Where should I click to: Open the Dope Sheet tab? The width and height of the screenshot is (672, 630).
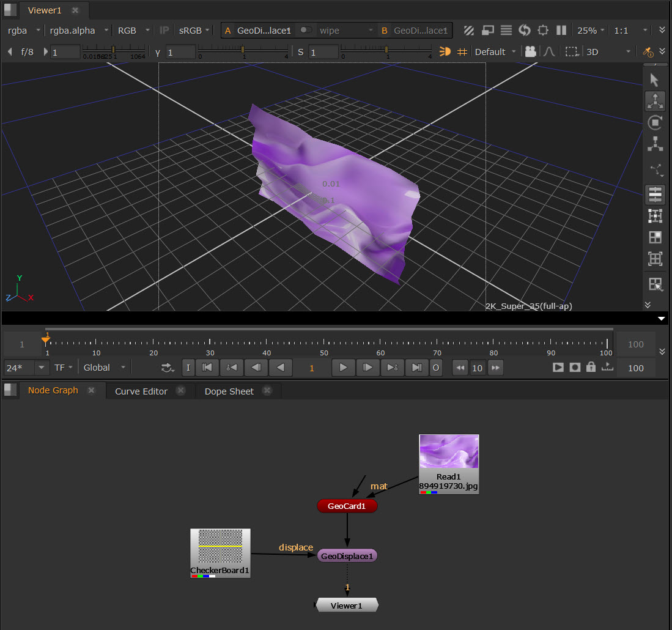pyautogui.click(x=229, y=391)
